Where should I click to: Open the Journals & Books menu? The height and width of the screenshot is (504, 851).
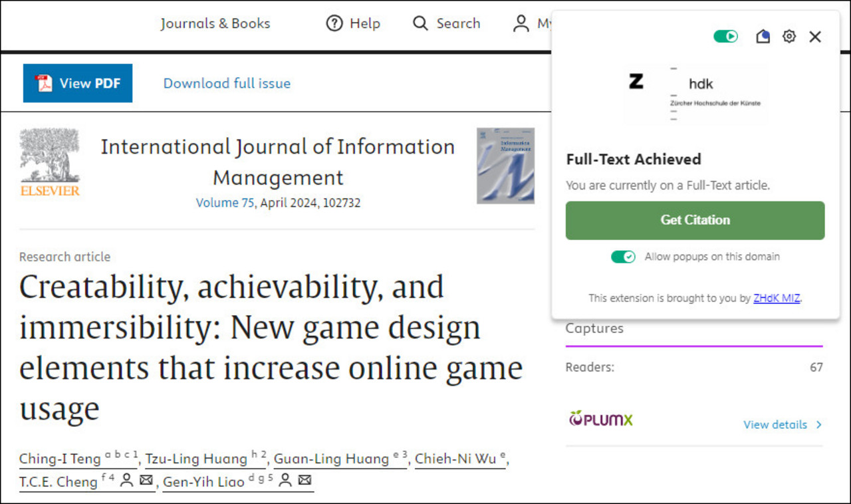215,23
